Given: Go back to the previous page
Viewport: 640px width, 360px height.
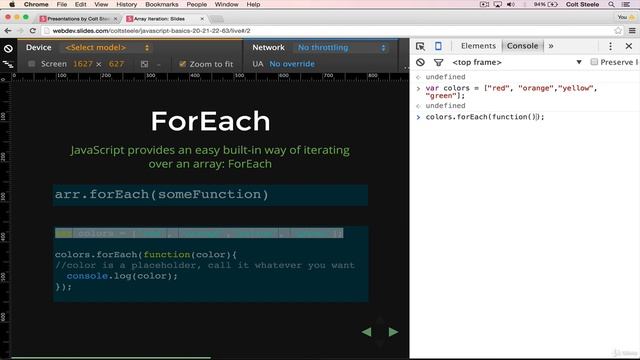Looking at the screenshot, I should coord(8,31).
